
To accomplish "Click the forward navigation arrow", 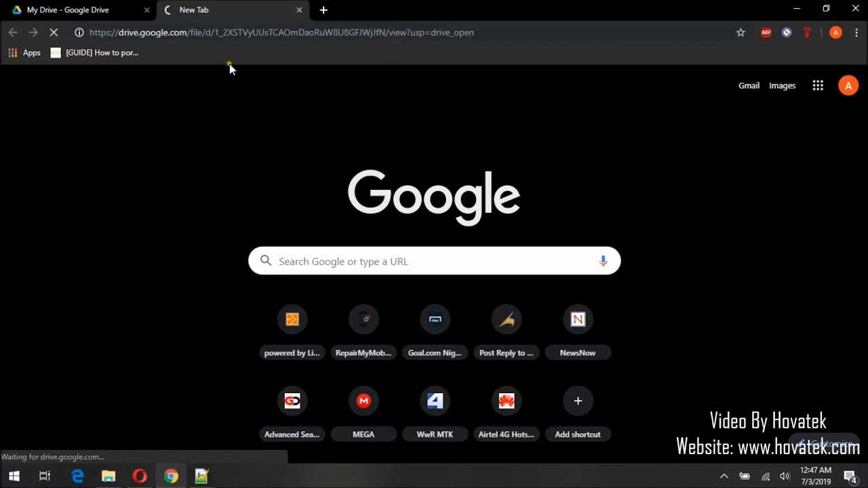I will (33, 33).
